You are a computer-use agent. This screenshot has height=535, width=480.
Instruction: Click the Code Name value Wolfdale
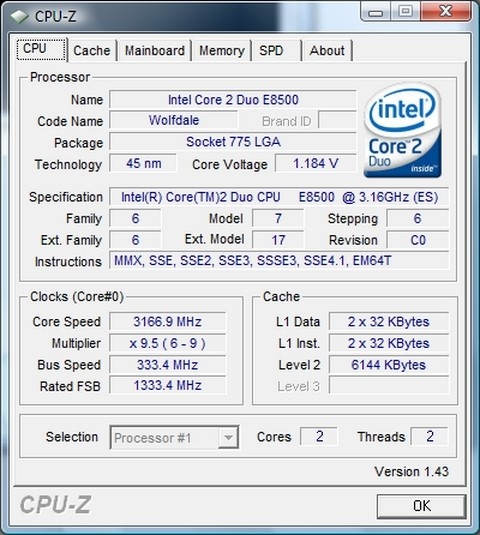point(174,120)
